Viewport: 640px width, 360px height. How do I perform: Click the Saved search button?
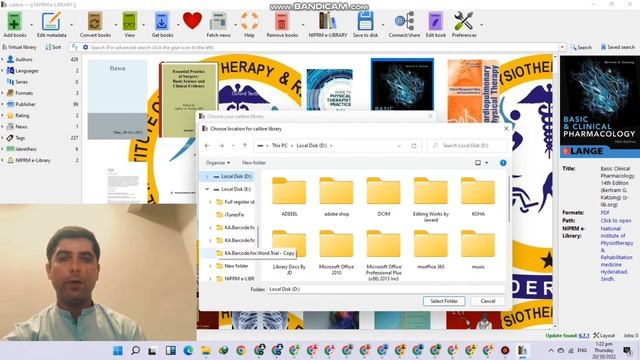[x=618, y=47]
